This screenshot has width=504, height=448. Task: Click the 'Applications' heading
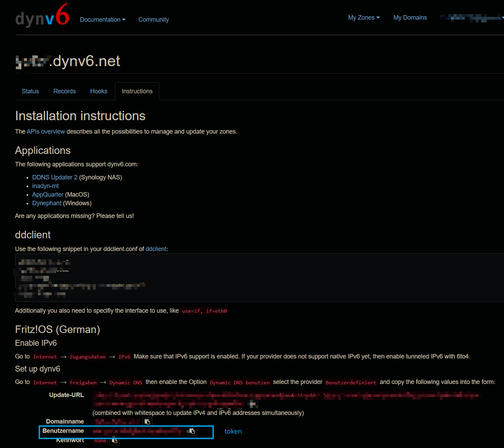coord(43,150)
